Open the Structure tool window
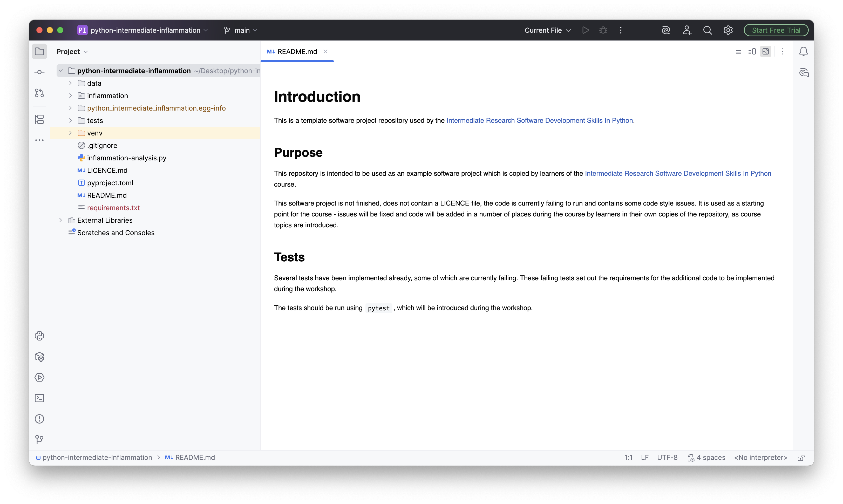843x504 pixels. pyautogui.click(x=39, y=119)
